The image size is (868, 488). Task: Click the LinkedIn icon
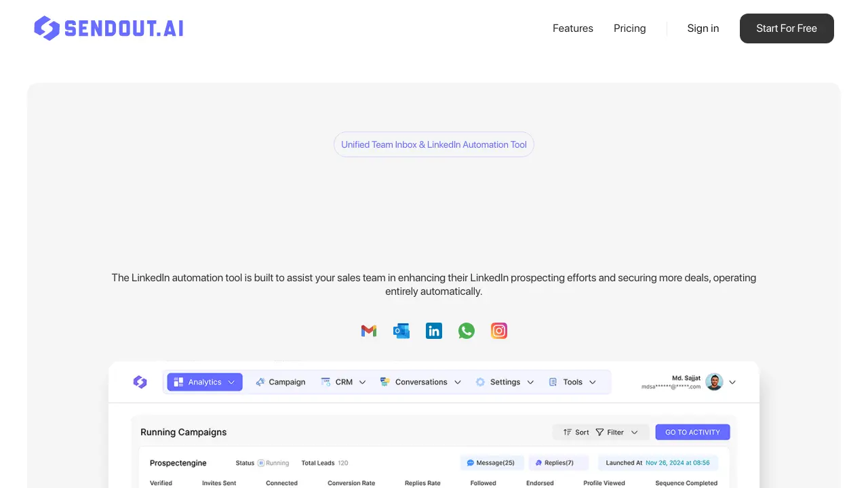click(434, 331)
